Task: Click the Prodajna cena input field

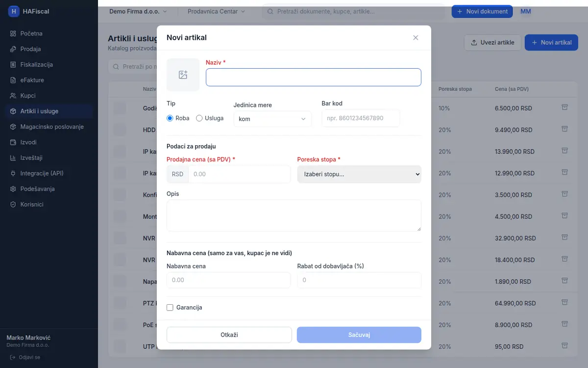Action: coord(239,174)
